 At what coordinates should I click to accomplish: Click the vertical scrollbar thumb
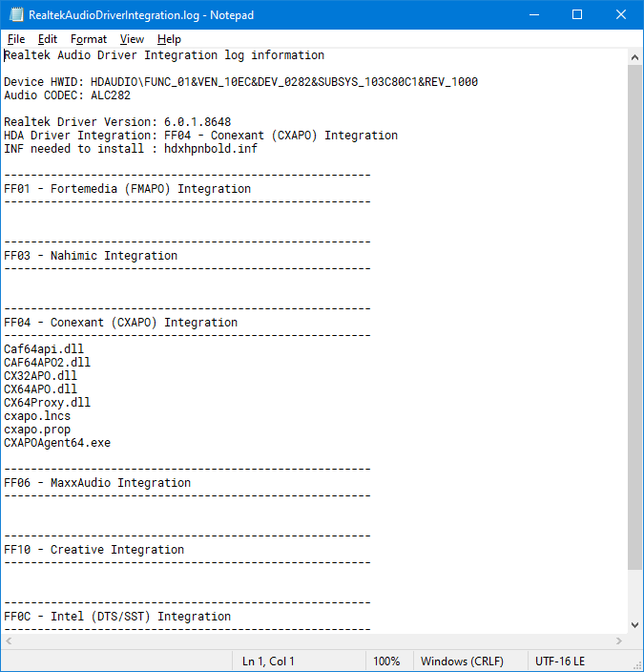click(635, 318)
